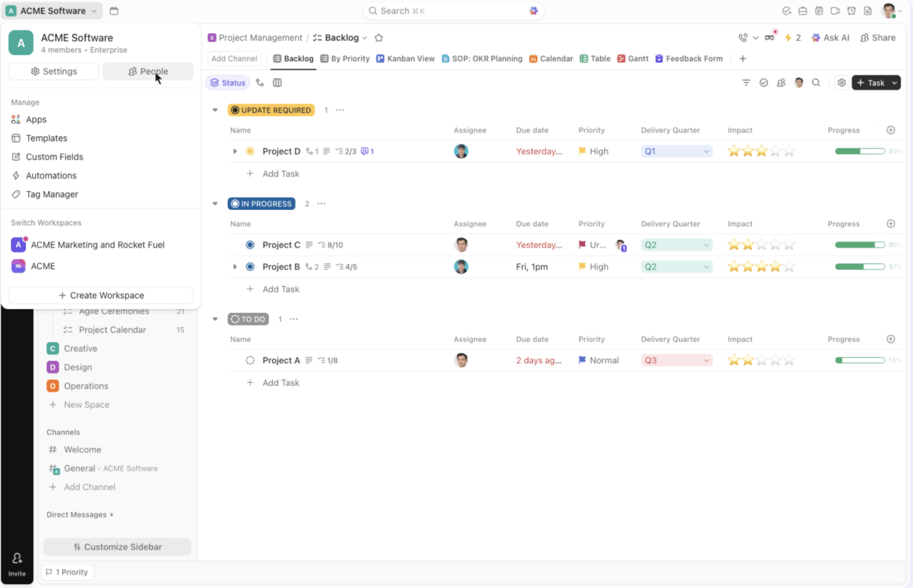Switch to the Kanban View tab
This screenshot has width=913, height=588.
[x=405, y=59]
